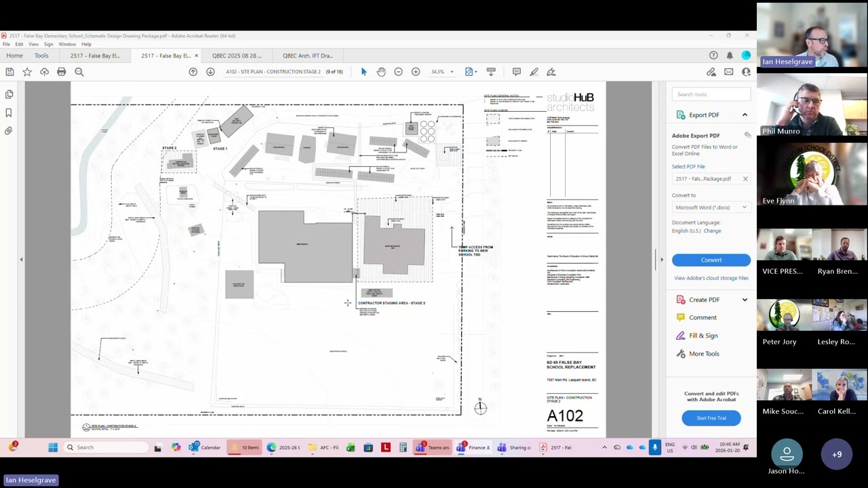Show hidden system tray icons
The image size is (868, 488).
coord(604,447)
